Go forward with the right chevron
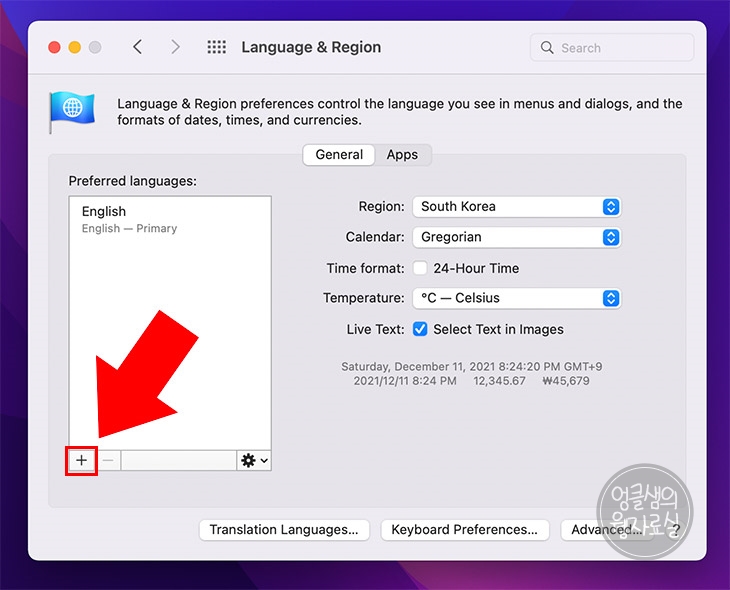This screenshot has height=590, width=730. pos(175,47)
